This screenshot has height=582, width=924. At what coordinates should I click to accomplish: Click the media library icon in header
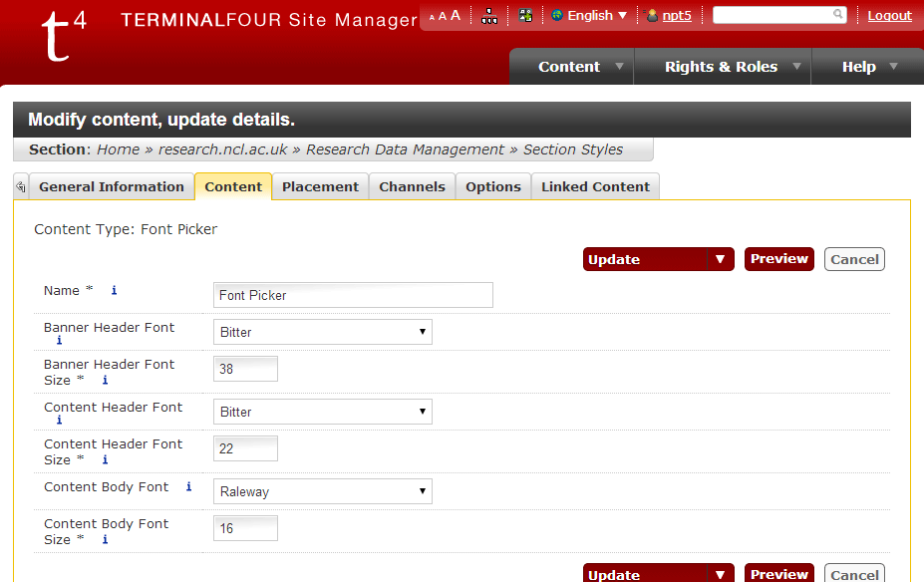[525, 15]
